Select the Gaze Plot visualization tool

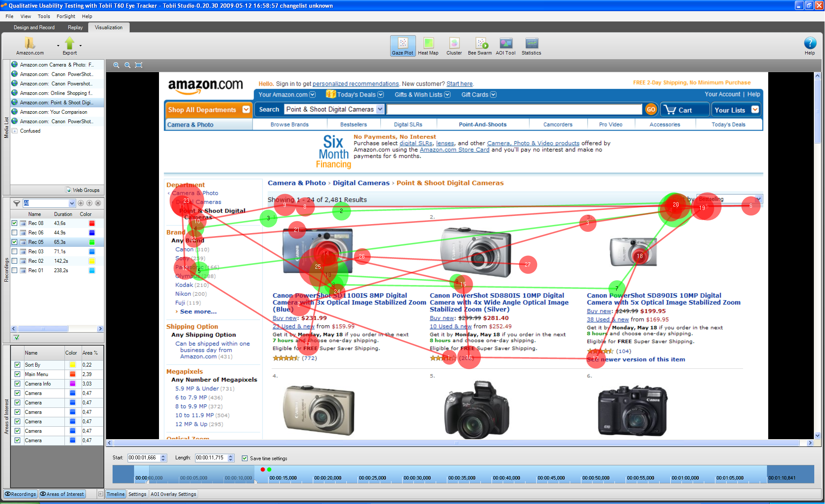[403, 46]
